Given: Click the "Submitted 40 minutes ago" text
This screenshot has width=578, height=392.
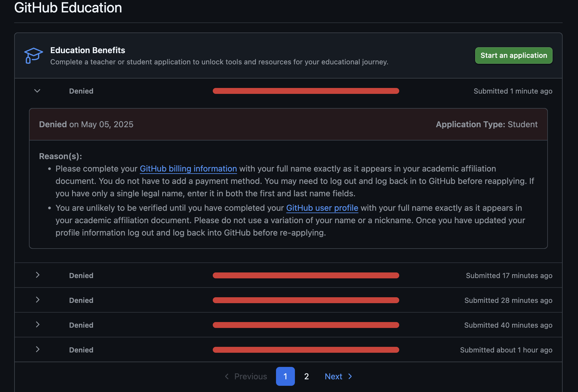Looking at the screenshot, I should pyautogui.click(x=508, y=325).
